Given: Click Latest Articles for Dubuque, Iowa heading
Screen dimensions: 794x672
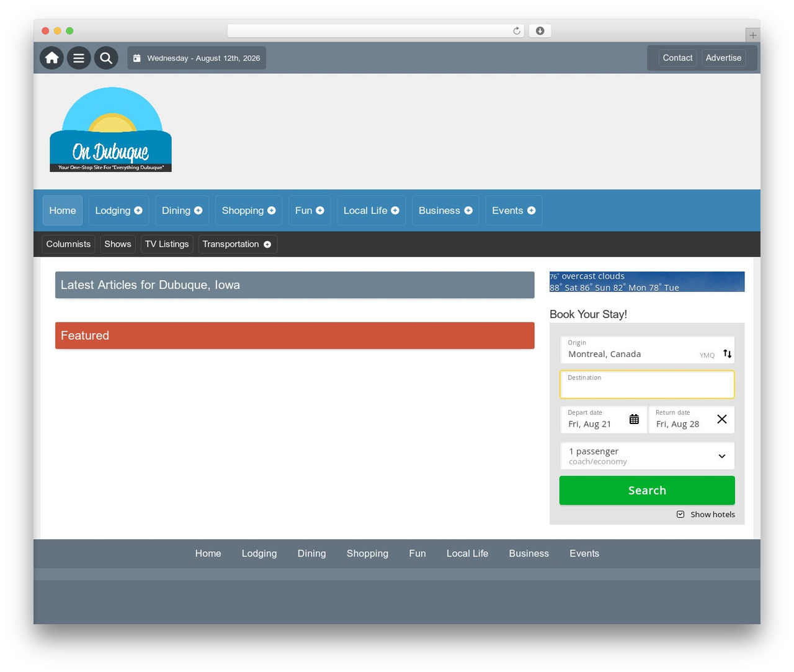Looking at the screenshot, I should click(x=295, y=285).
